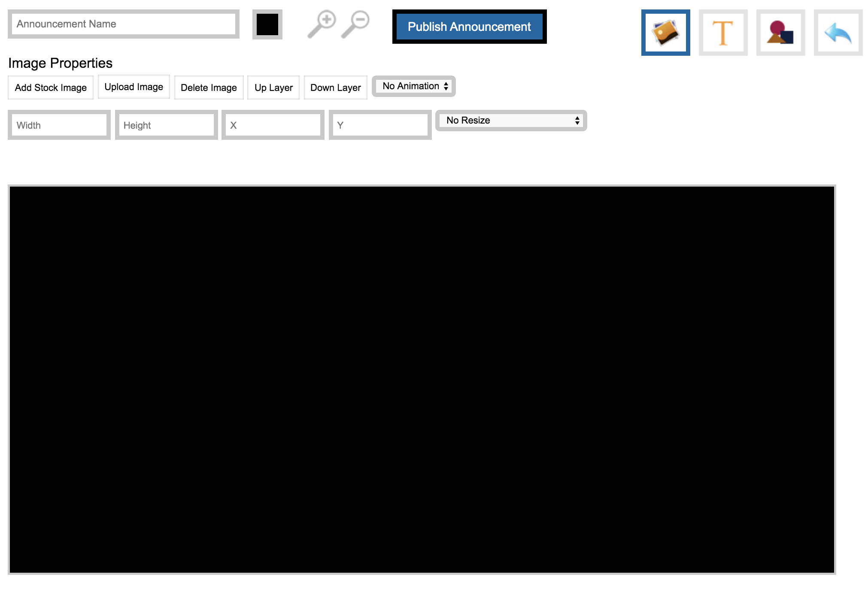Viewport: 868px width, 592px height.
Task: Click the Announcement Name text field
Action: pos(125,24)
